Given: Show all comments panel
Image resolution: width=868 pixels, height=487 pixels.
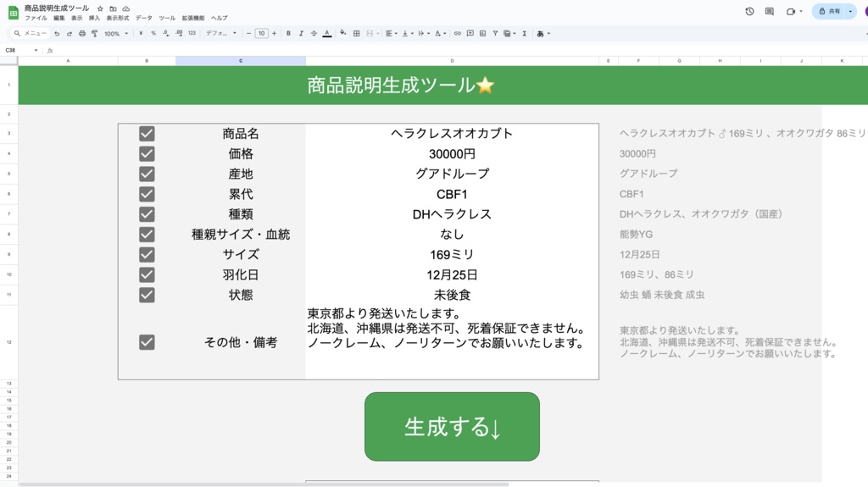Looking at the screenshot, I should 770,11.
